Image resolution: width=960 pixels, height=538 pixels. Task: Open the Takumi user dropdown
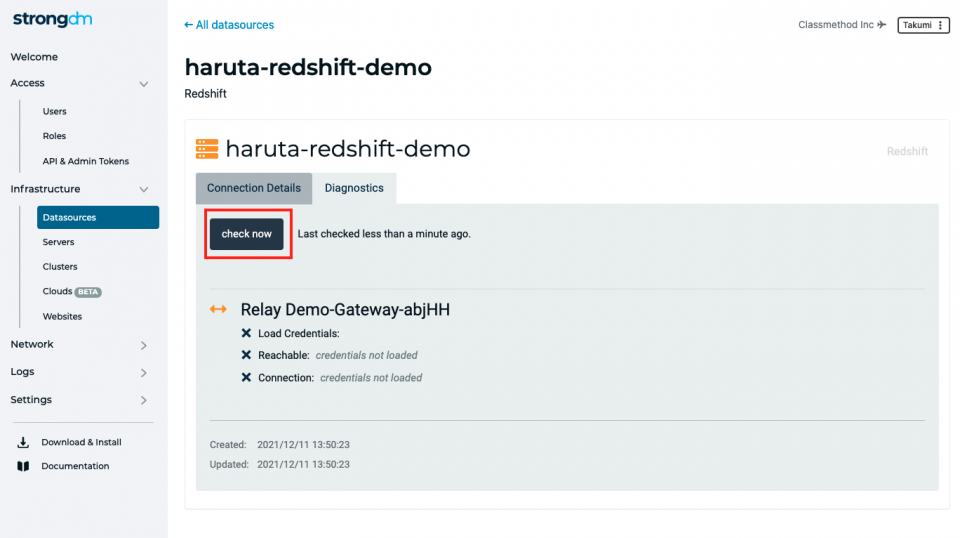pyautogui.click(x=923, y=25)
